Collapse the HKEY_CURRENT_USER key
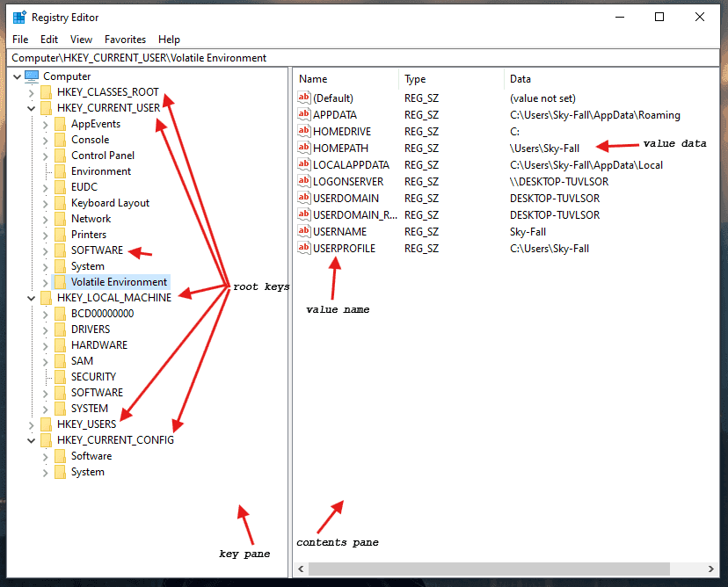 (x=31, y=109)
